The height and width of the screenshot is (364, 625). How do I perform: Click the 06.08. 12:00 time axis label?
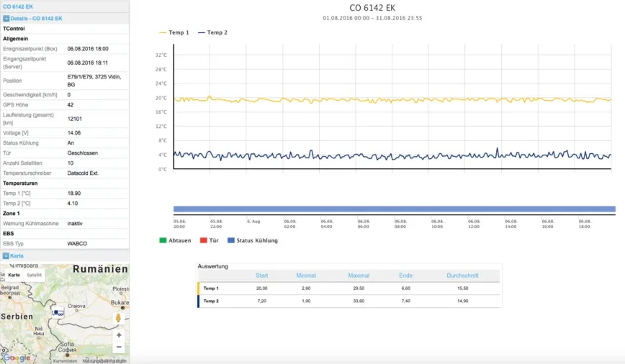[474, 224]
